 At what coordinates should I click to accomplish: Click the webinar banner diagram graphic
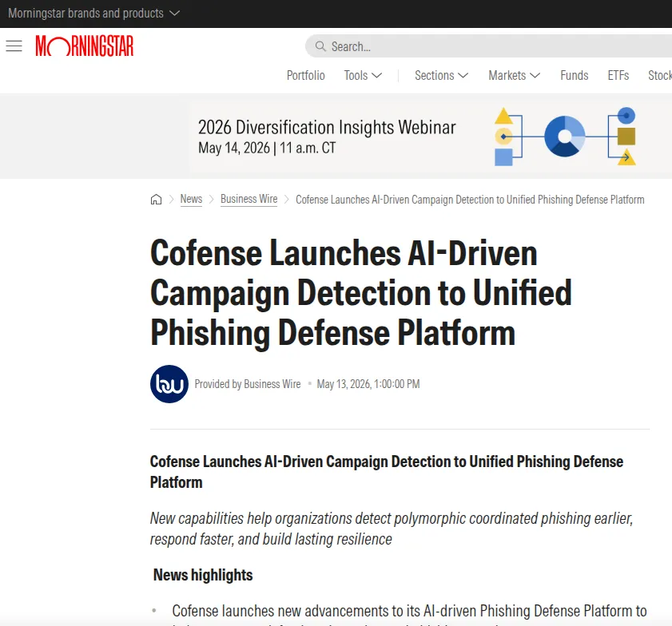click(x=565, y=137)
